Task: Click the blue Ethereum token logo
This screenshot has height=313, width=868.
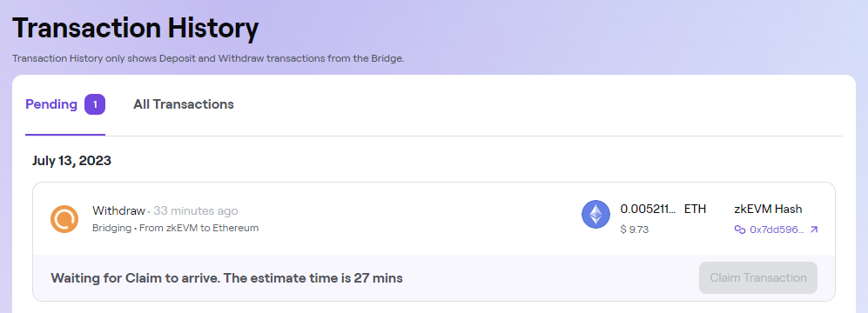Action: click(x=595, y=215)
